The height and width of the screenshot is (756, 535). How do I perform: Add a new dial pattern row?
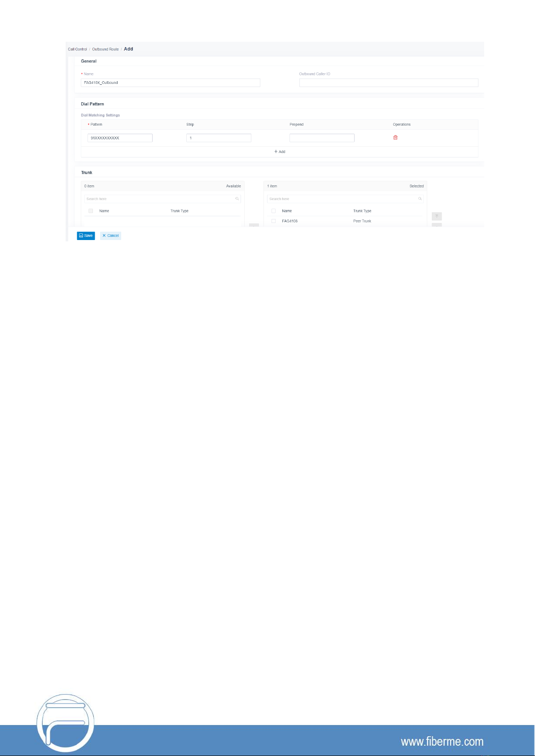point(280,152)
